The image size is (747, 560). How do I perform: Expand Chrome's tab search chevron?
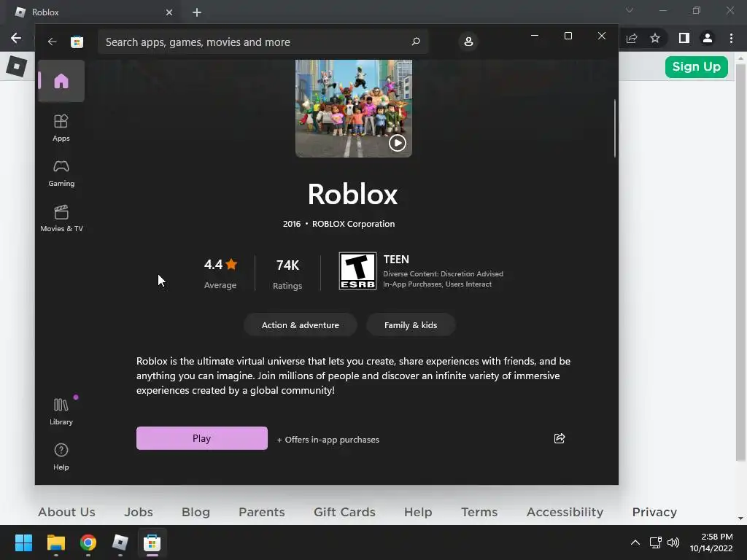pos(630,10)
